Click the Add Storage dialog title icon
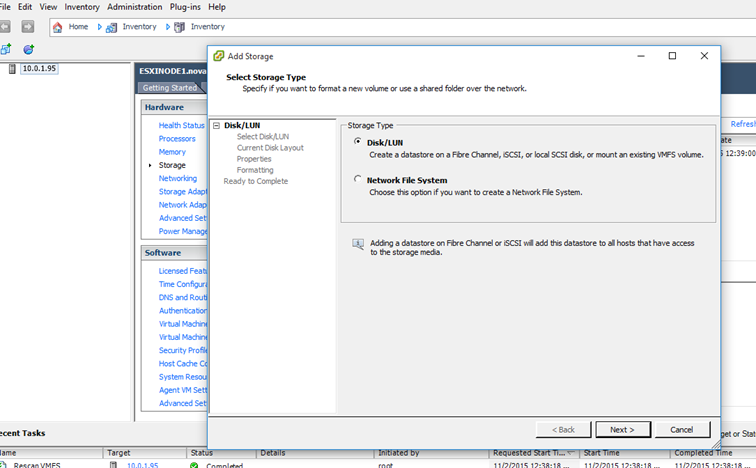 218,56
